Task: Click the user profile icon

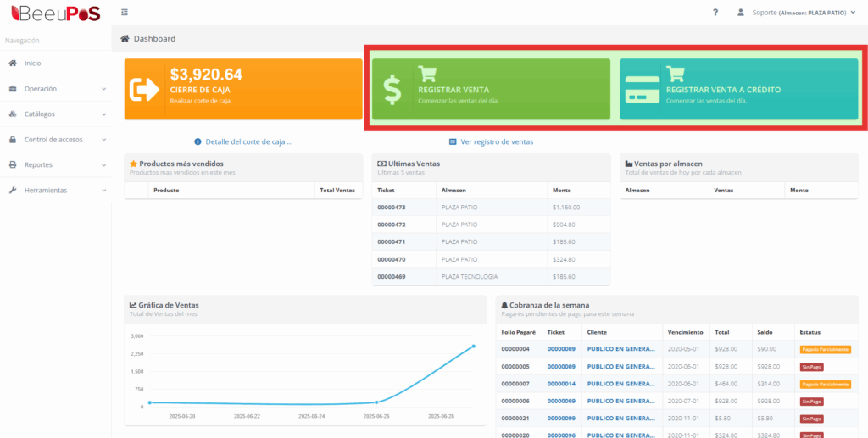Action: pyautogui.click(x=741, y=12)
